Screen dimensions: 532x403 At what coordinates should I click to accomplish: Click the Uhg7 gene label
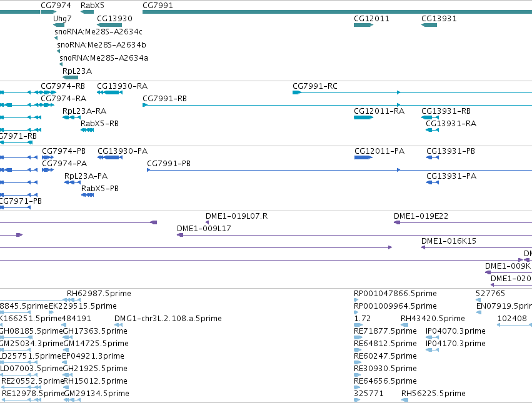pos(62,18)
